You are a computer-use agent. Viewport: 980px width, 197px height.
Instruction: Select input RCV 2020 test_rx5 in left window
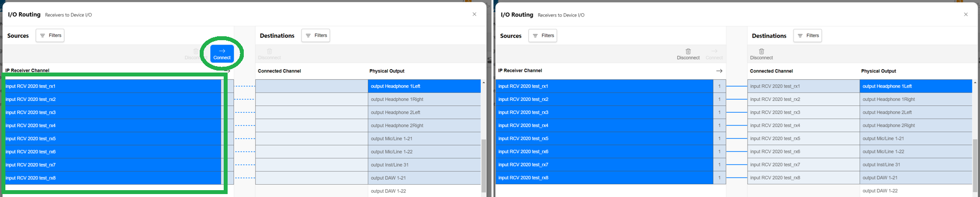click(113, 139)
